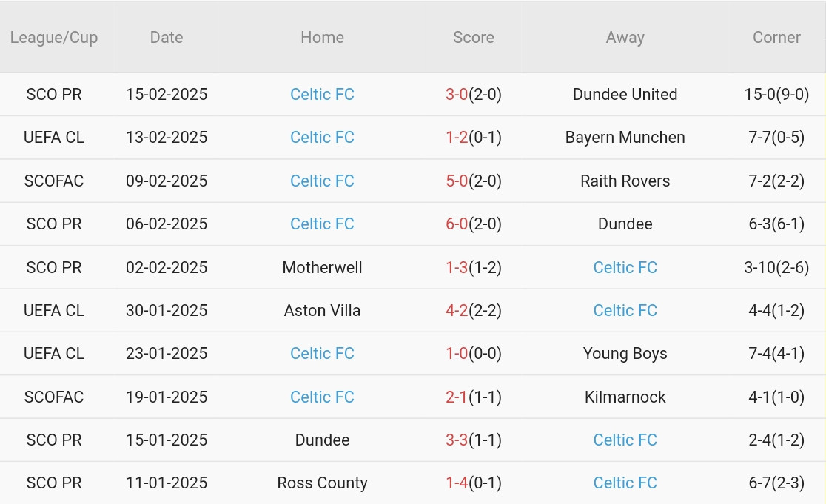Click the League/Cup column header
The image size is (826, 504).
pyautogui.click(x=54, y=38)
